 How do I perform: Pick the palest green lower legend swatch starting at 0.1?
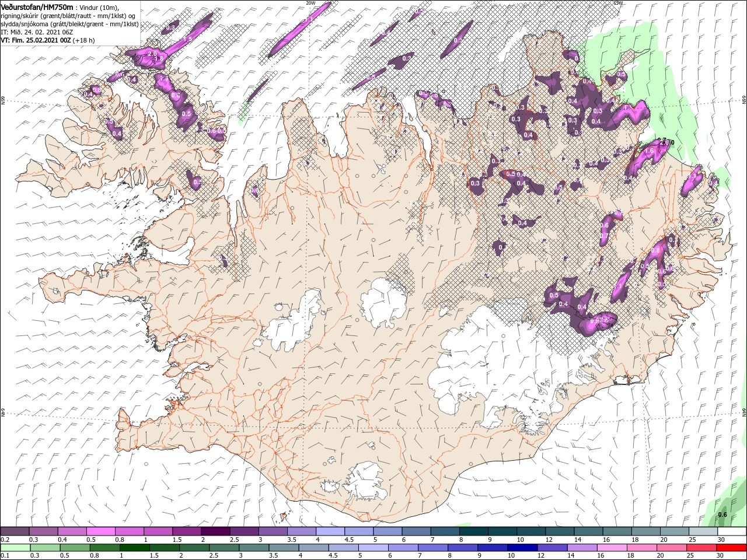(15, 548)
